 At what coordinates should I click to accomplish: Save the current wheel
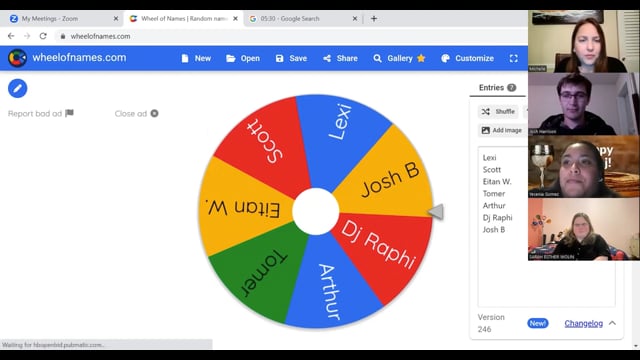tap(291, 58)
